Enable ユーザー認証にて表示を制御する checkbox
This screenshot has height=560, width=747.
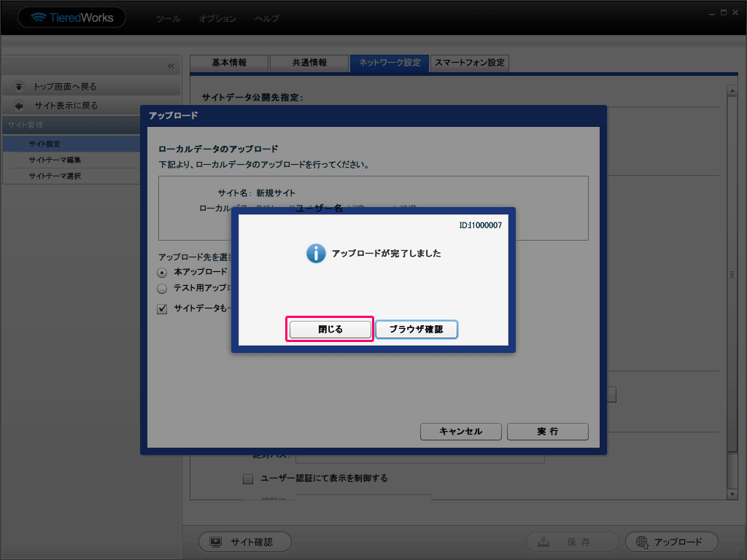[248, 479]
